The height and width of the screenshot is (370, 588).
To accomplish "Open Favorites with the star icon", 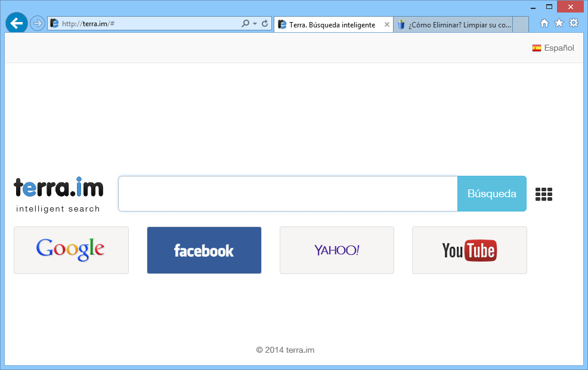I will coord(559,23).
